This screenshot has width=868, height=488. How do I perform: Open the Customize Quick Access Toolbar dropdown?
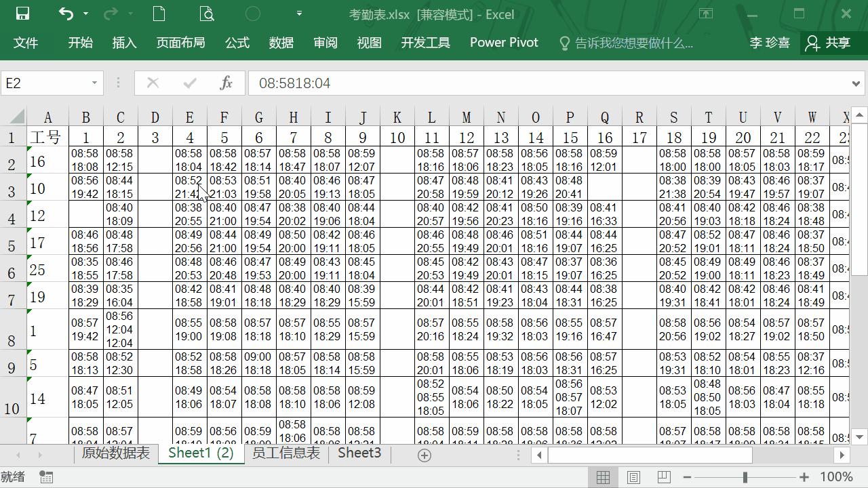pyautogui.click(x=298, y=13)
